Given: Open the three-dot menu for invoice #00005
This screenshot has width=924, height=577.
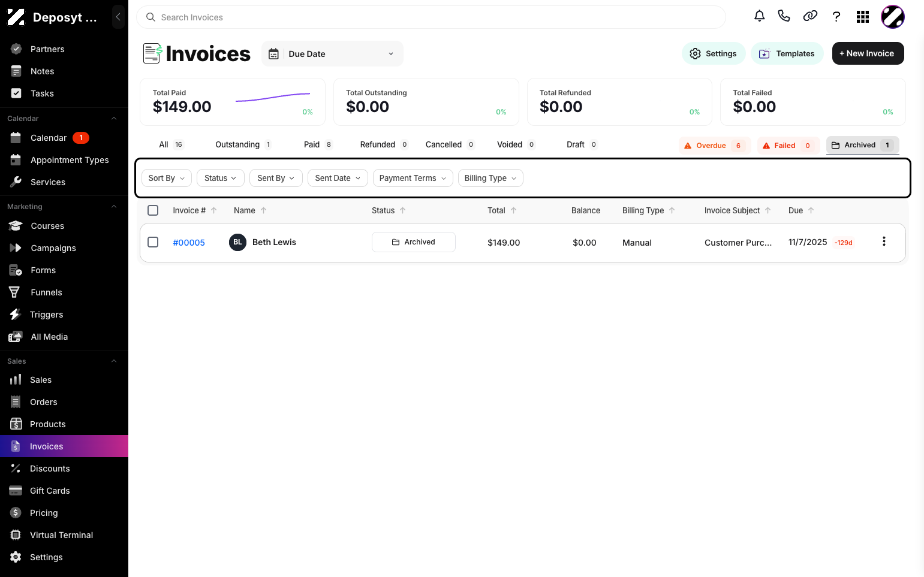Looking at the screenshot, I should coord(884,241).
